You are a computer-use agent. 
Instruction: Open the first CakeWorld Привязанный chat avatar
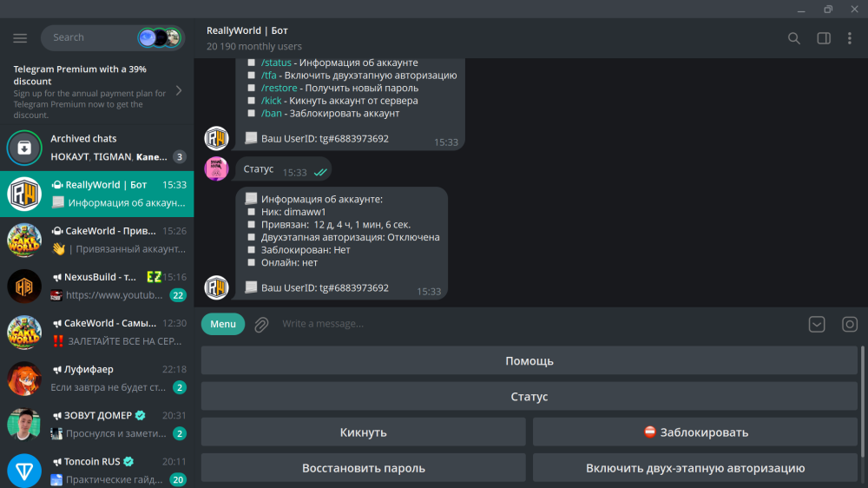(x=24, y=240)
